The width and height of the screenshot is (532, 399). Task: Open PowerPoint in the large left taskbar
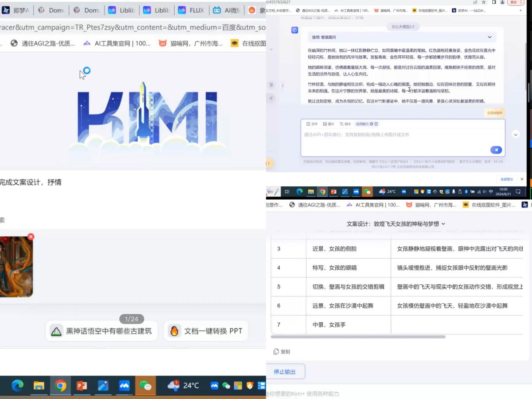click(x=82, y=386)
